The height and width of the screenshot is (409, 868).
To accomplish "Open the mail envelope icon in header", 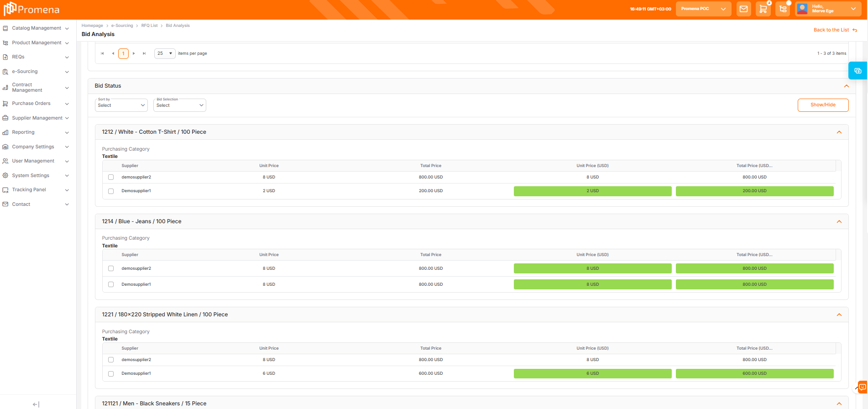I will click(x=743, y=9).
